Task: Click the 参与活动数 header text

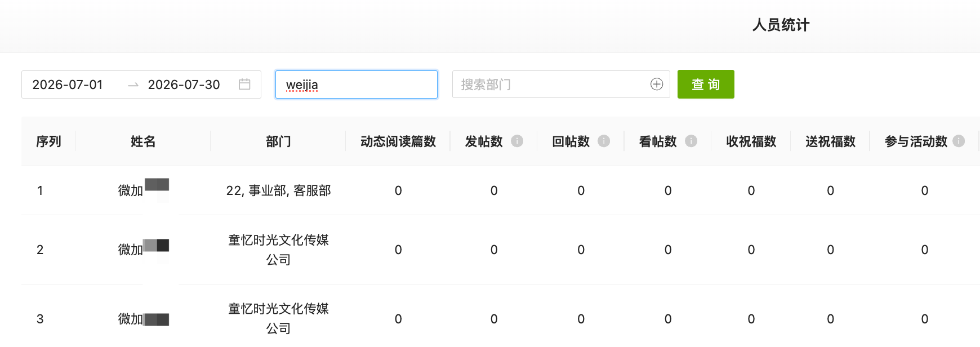Action: [916, 141]
